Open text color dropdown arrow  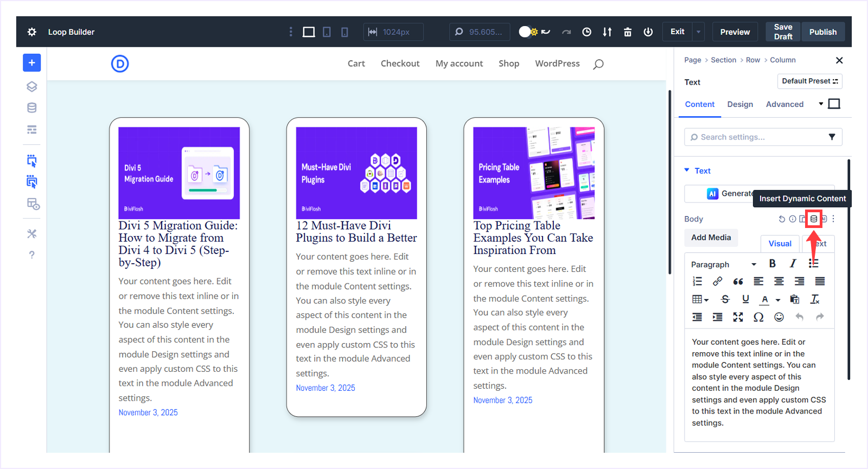coord(778,300)
